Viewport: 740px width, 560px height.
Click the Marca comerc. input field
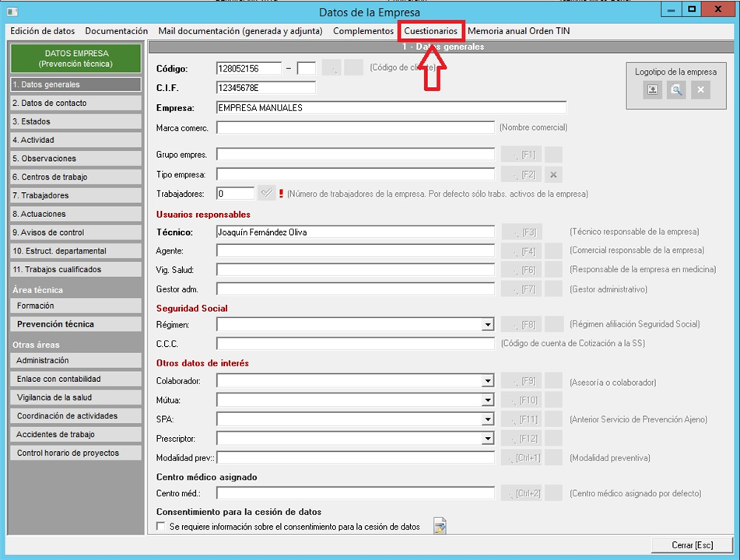click(356, 128)
